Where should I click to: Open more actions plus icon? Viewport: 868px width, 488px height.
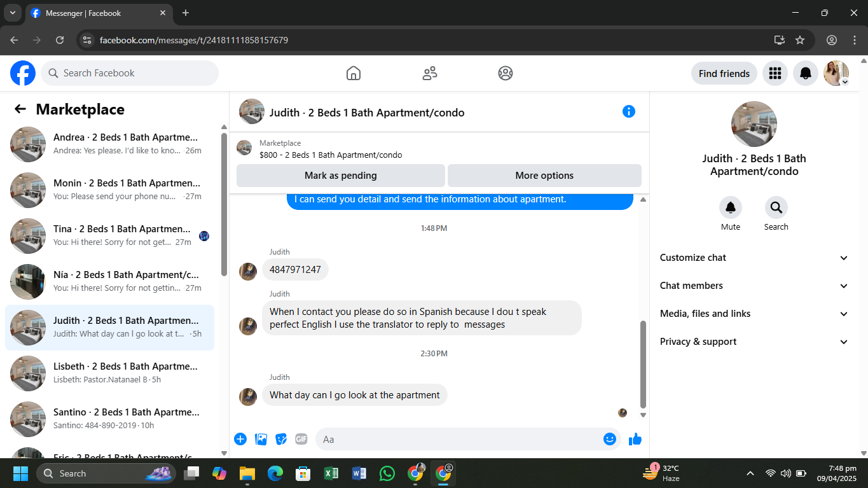click(x=240, y=439)
